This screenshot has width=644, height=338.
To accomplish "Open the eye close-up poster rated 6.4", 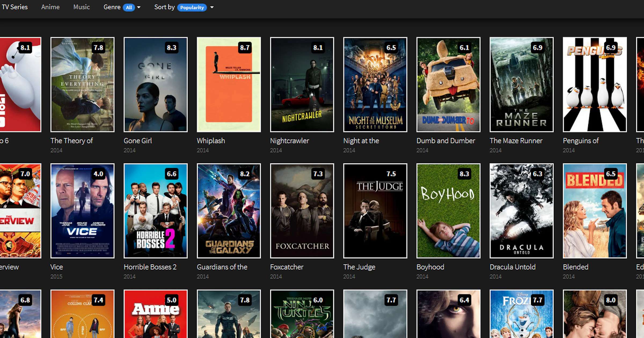I will click(448, 314).
